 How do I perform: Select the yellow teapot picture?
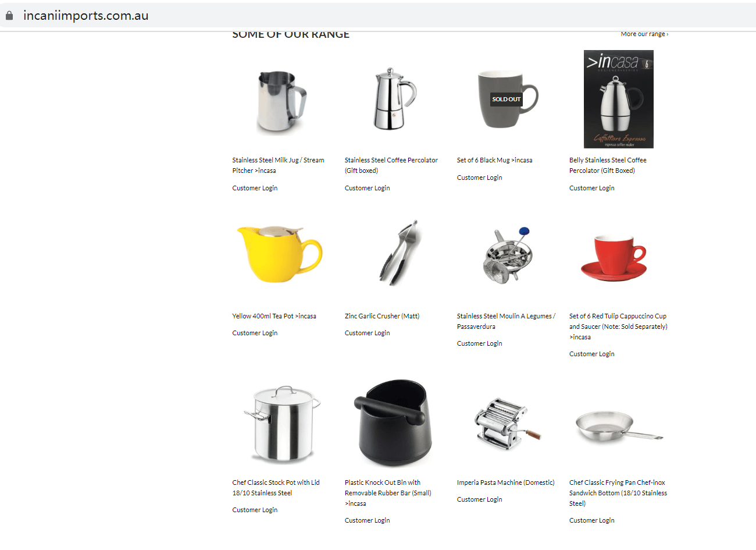pyautogui.click(x=279, y=254)
